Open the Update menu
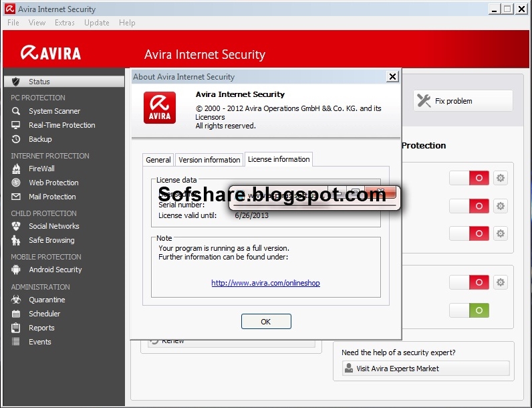Image resolution: width=532 pixels, height=408 pixels. pos(97,23)
